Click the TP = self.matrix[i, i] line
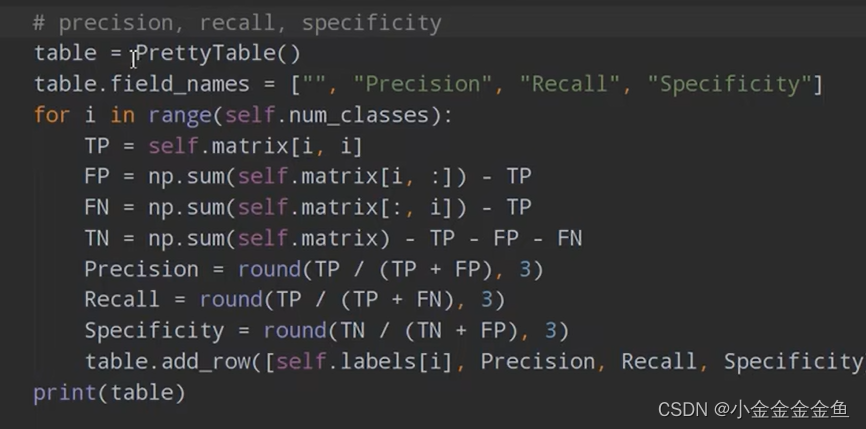 (x=224, y=146)
